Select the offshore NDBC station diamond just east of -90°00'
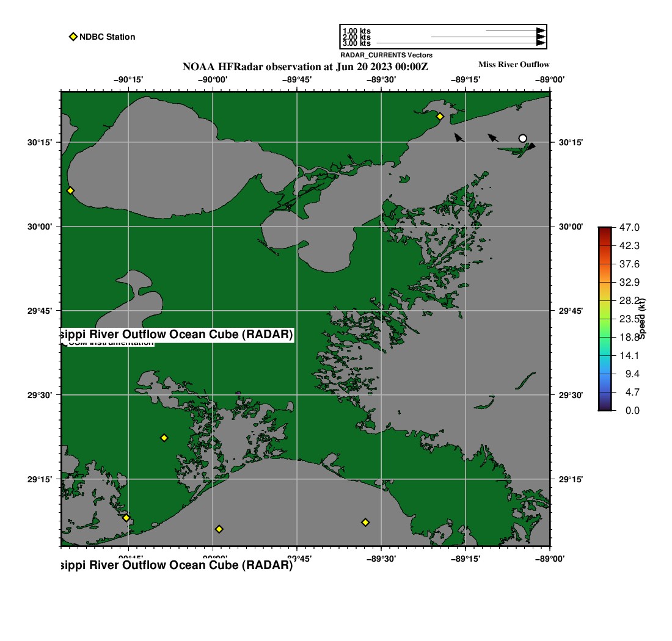Image resolution: width=672 pixels, height=641 pixels. coord(219,529)
